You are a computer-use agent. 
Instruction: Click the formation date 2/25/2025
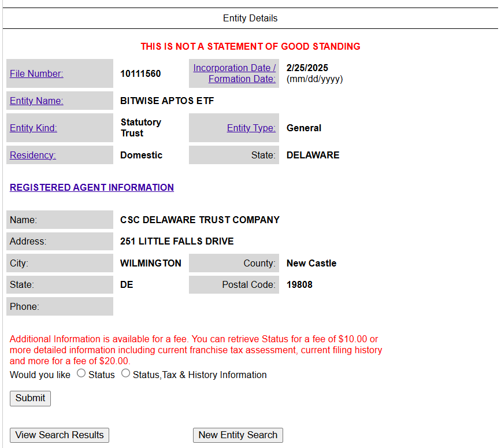pyautogui.click(x=307, y=68)
